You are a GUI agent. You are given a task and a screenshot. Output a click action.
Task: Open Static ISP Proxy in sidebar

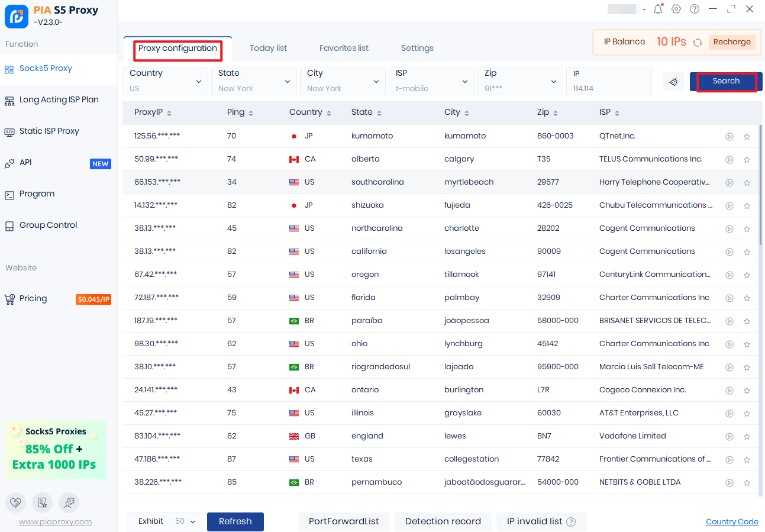tap(49, 131)
